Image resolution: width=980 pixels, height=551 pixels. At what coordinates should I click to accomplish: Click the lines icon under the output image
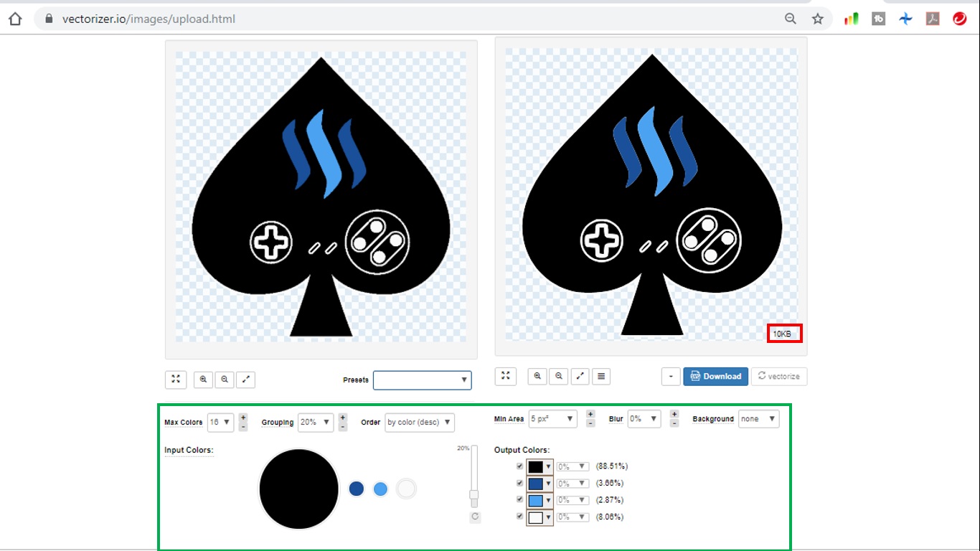point(601,376)
